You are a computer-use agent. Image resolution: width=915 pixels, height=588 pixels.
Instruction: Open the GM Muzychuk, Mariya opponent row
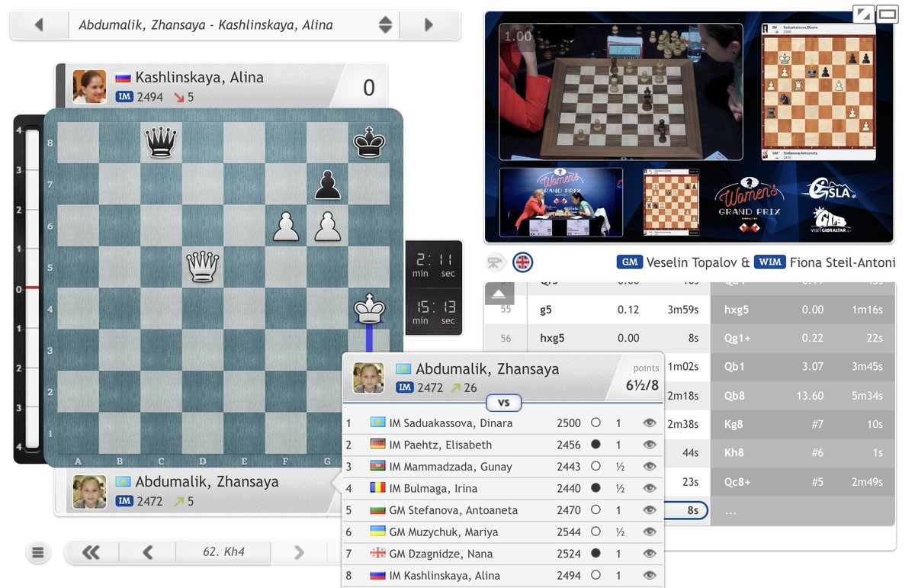(x=502, y=532)
